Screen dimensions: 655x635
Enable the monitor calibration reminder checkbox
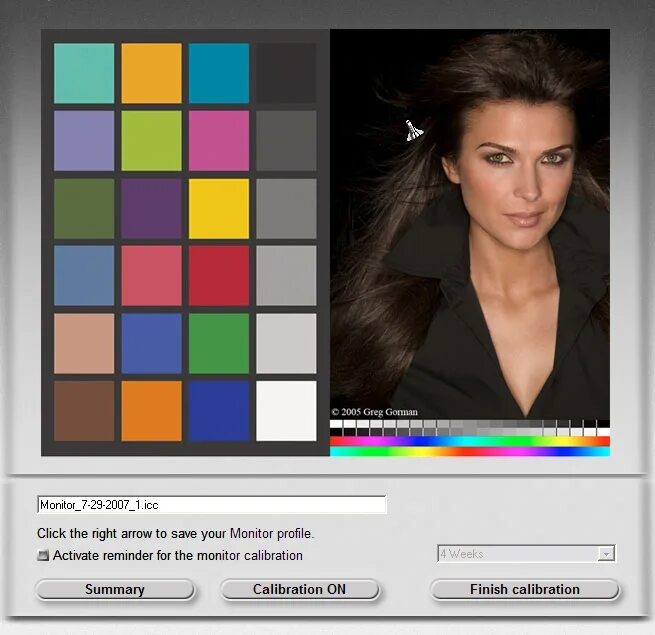pyautogui.click(x=43, y=555)
